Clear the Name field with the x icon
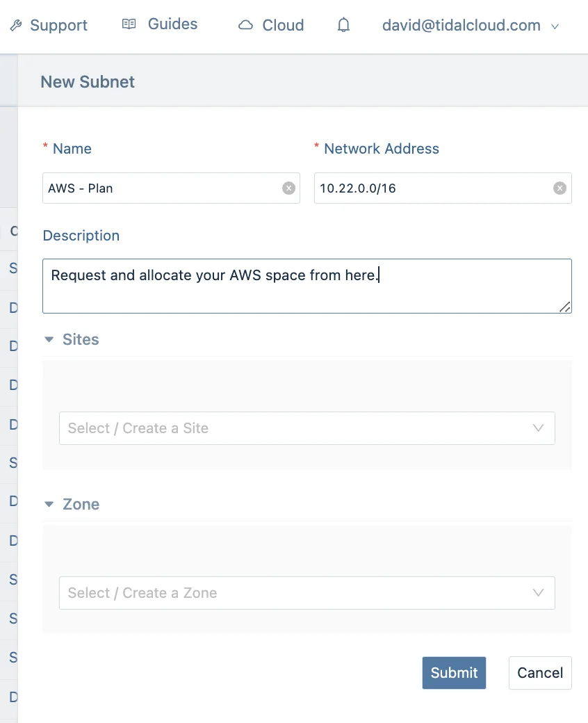This screenshot has width=588, height=723. tap(289, 188)
